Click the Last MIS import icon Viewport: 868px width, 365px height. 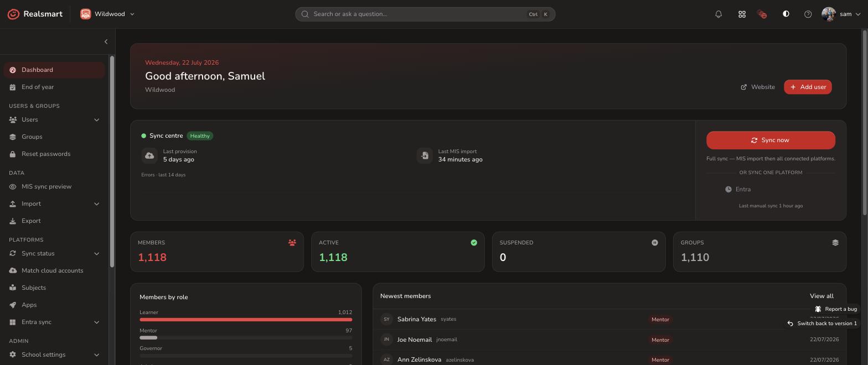[x=425, y=155]
